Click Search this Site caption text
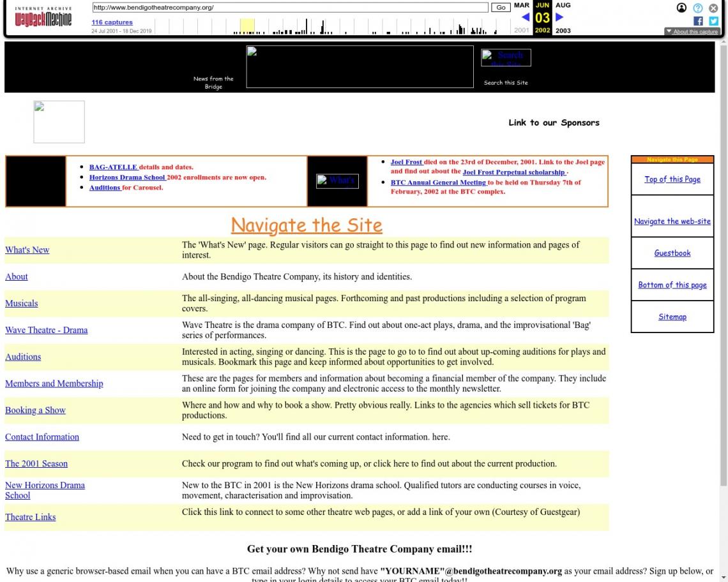The image size is (728, 582). click(x=506, y=82)
